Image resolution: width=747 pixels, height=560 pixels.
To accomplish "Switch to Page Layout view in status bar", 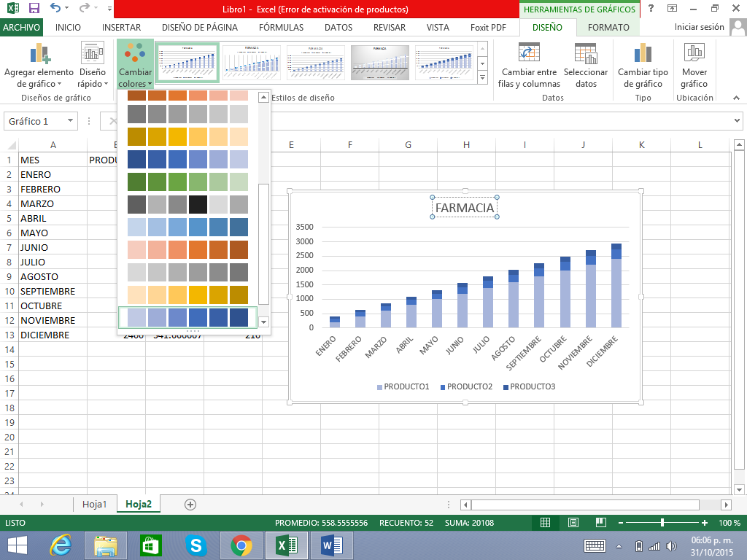I will 573,523.
